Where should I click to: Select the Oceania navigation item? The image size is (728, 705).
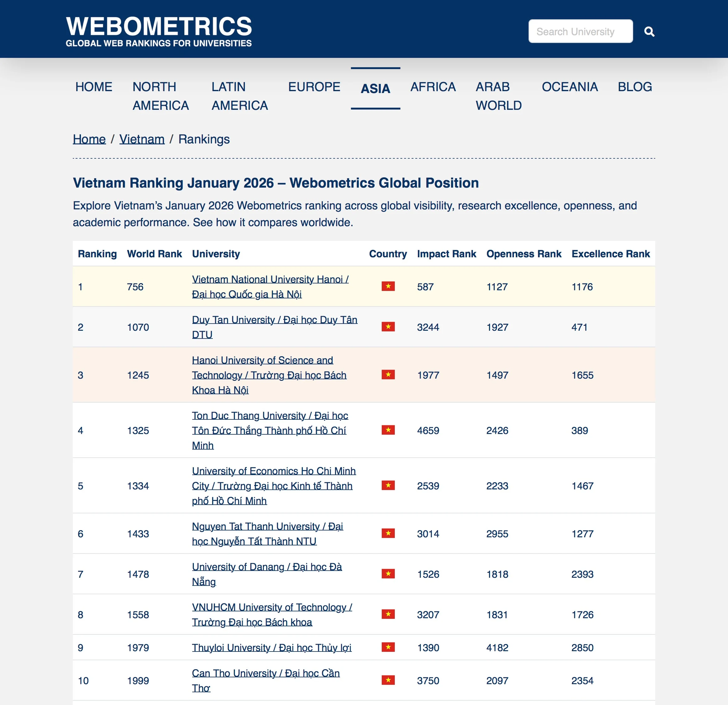point(569,87)
